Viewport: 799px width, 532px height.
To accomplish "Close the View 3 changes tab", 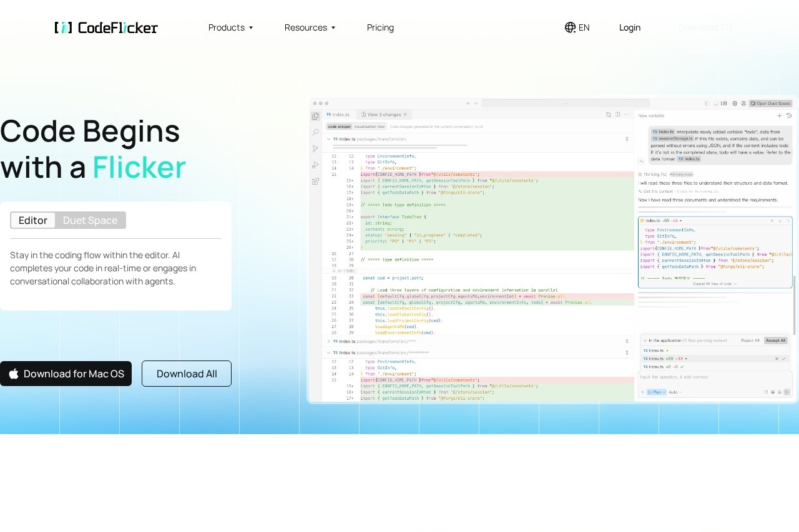I will (405, 115).
